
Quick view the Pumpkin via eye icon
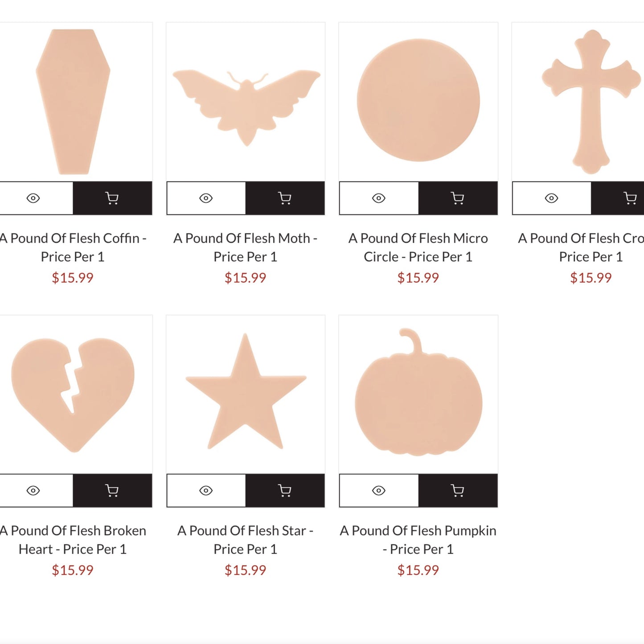point(379,490)
